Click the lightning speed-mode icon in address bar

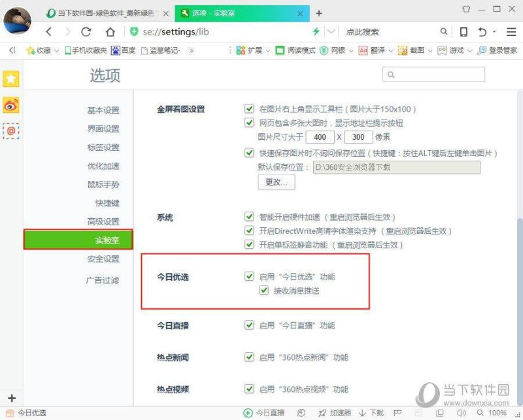tap(314, 31)
